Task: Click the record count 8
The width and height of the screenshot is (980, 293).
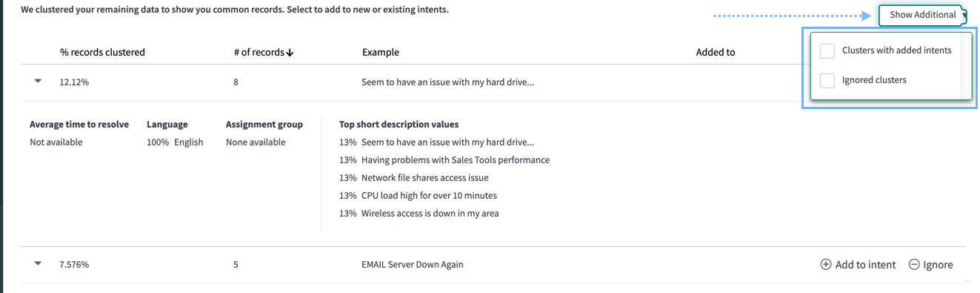Action: pyautogui.click(x=236, y=82)
